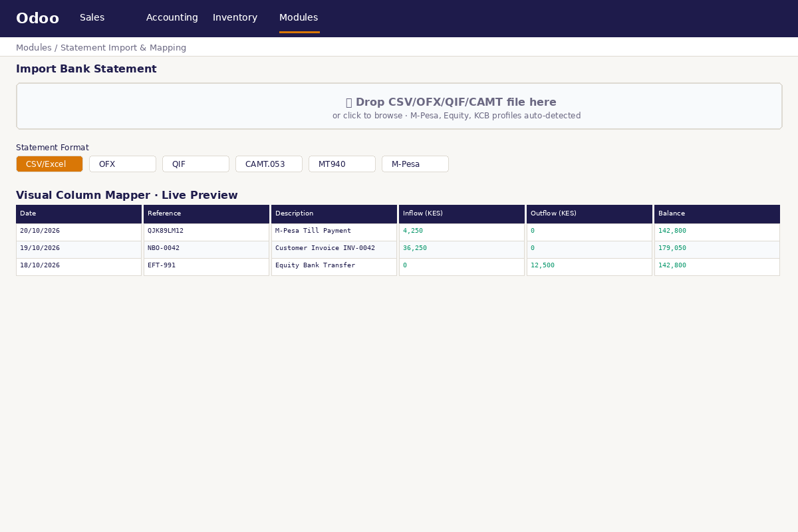Screen dimensions: 798x532
Task: Click the Date column header
Action: click(78, 214)
